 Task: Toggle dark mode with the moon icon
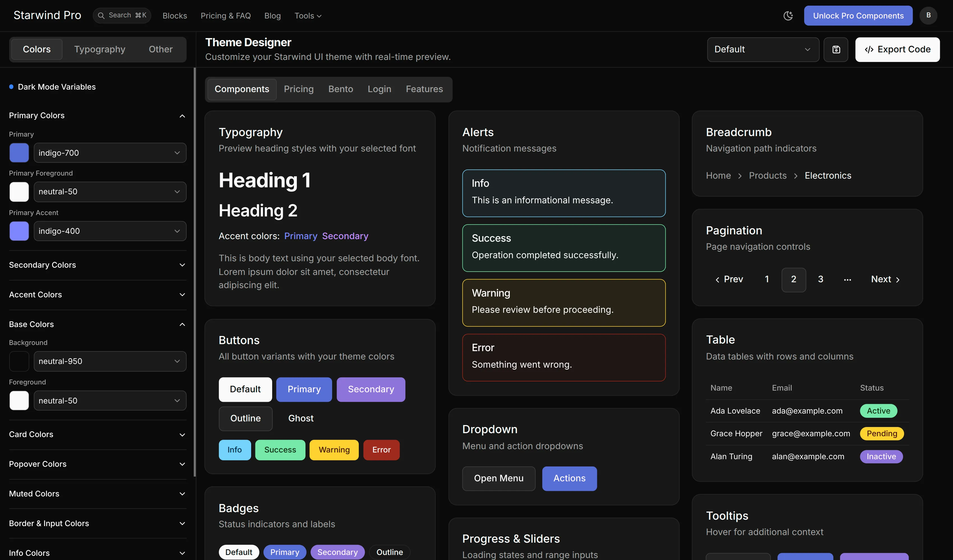click(788, 15)
